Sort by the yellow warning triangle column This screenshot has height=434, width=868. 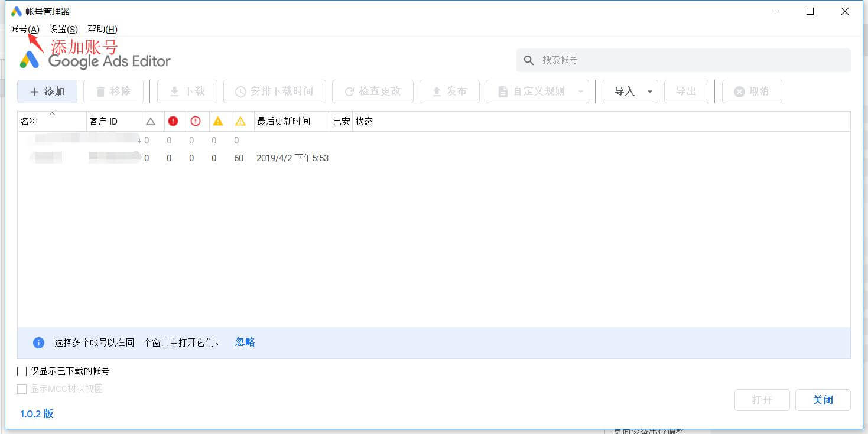pyautogui.click(x=218, y=121)
